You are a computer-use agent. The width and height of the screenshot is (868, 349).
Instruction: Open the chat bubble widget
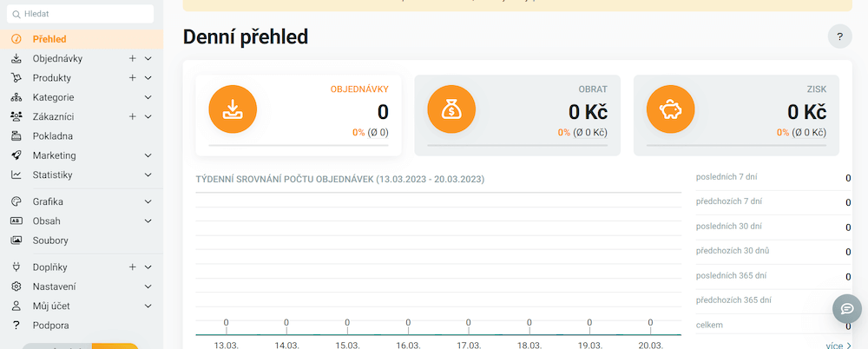(847, 308)
